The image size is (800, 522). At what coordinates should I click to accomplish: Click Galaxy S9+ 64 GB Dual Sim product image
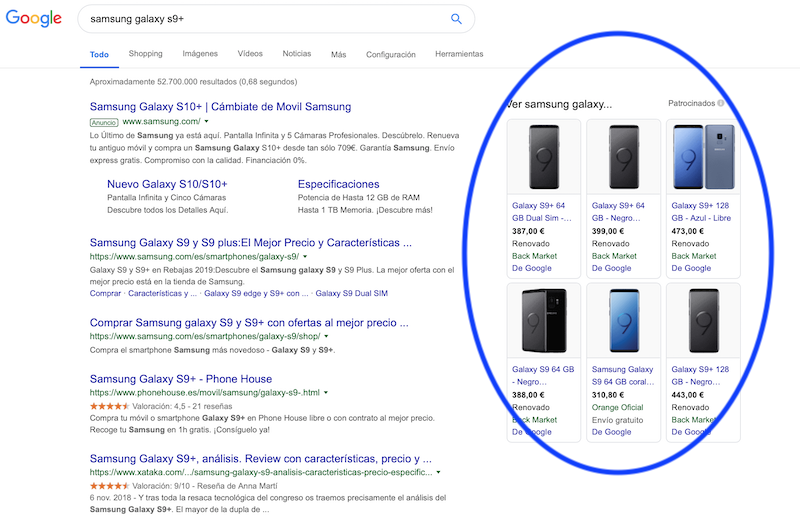point(544,157)
